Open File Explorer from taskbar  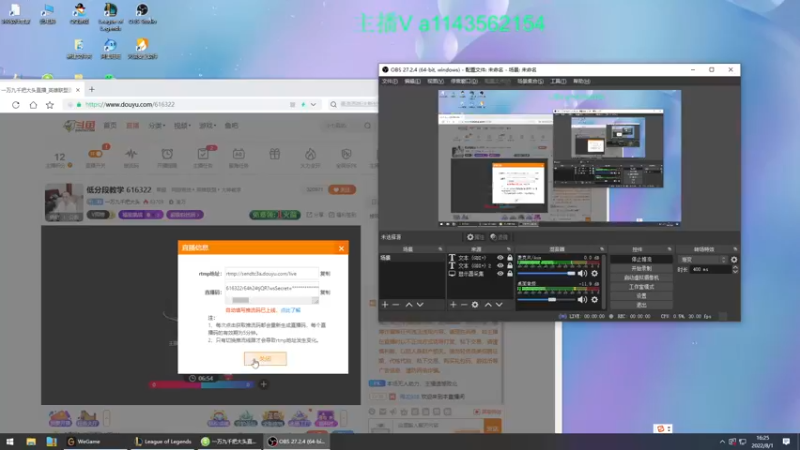(31, 442)
